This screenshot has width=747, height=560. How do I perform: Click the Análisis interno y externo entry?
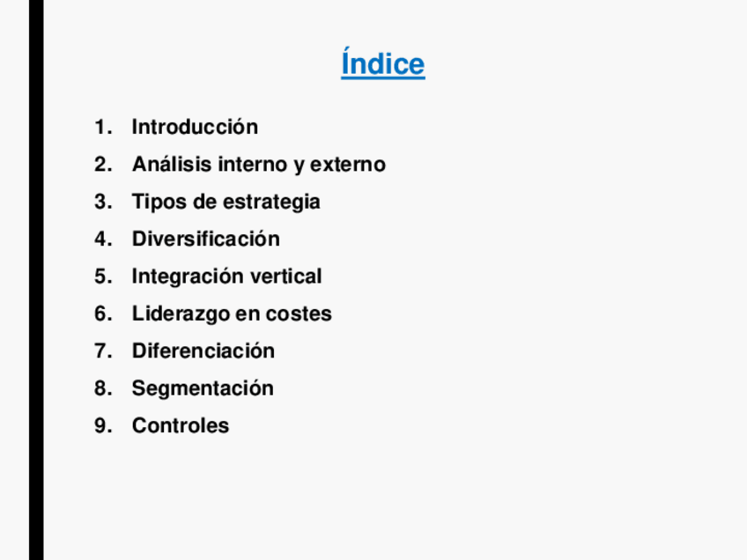point(258,165)
